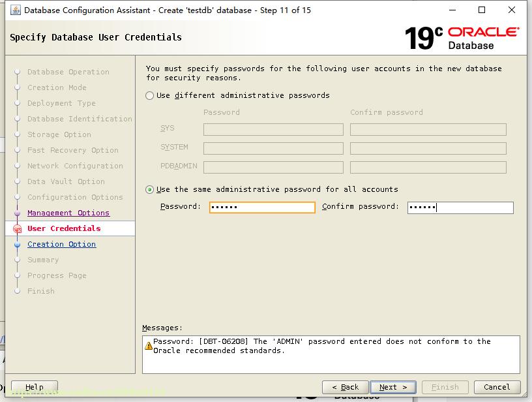The width and height of the screenshot is (532, 402).
Task: Click the Back button
Action: (346, 387)
